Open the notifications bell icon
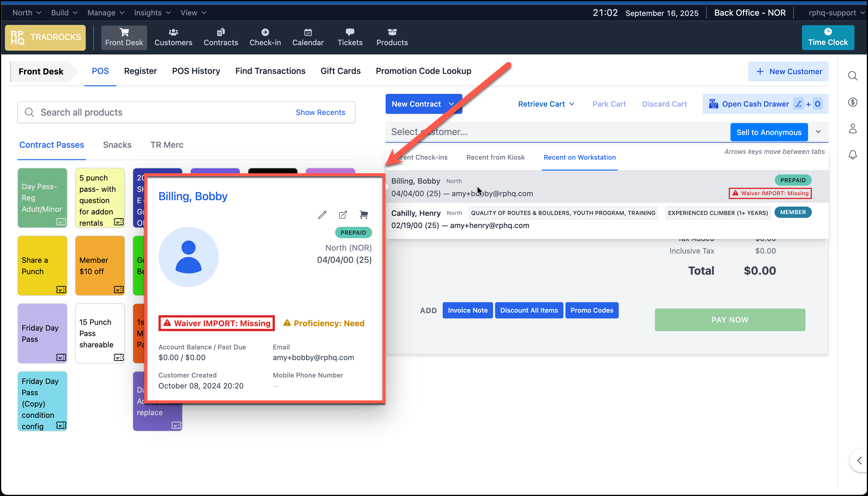This screenshot has height=496, width=868. (x=852, y=155)
